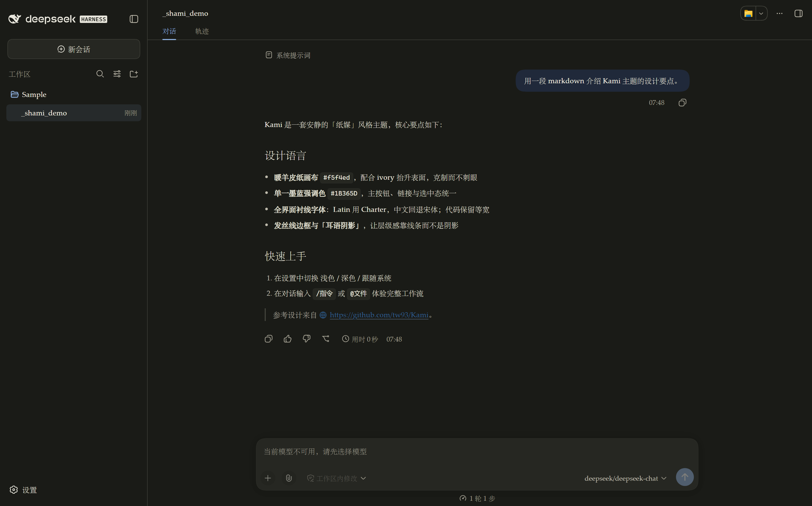
Task: Send the message with arrow button
Action: coord(684,477)
